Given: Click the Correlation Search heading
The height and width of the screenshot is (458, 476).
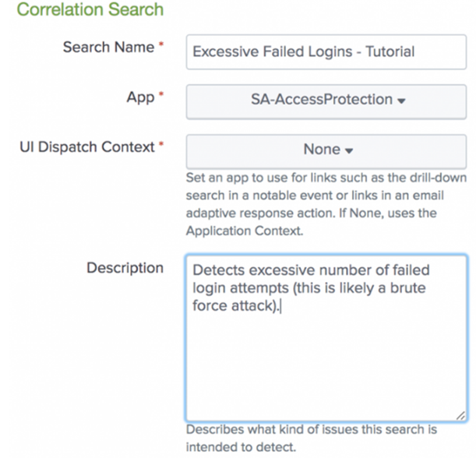Looking at the screenshot, I should click(90, 11).
